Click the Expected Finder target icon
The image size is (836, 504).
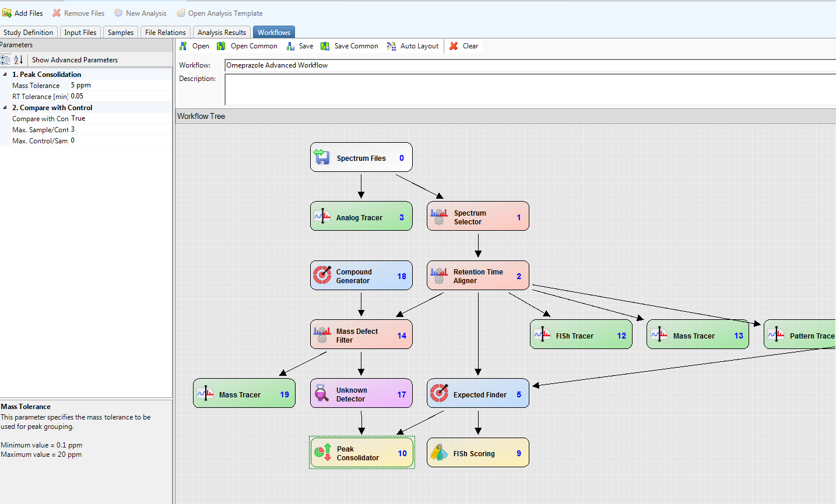tap(438, 393)
